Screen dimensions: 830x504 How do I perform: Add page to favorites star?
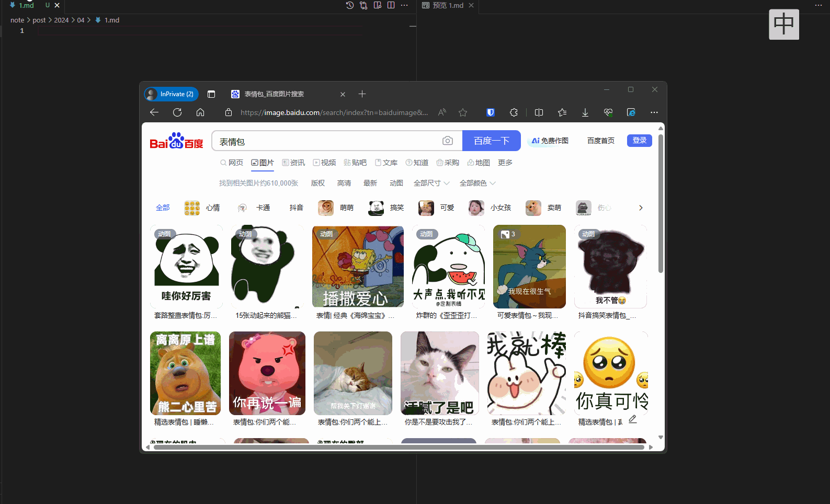tap(463, 112)
